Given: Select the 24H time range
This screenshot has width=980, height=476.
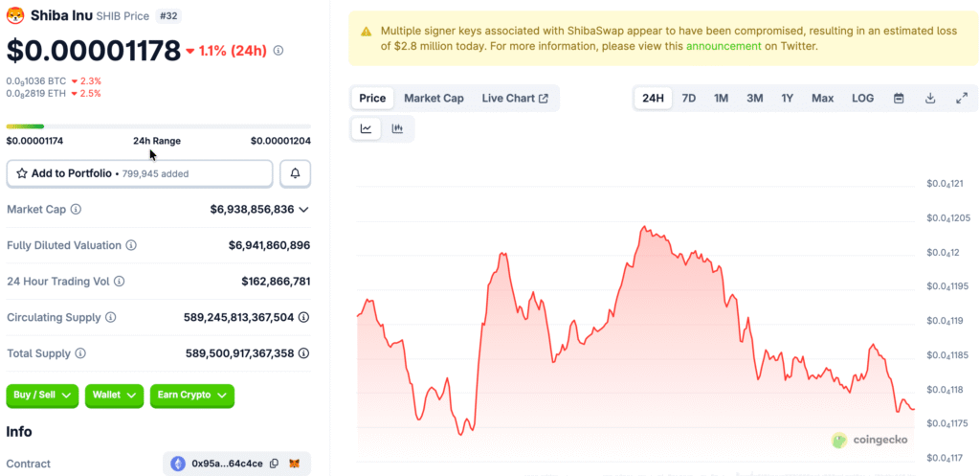Looking at the screenshot, I should point(653,99).
